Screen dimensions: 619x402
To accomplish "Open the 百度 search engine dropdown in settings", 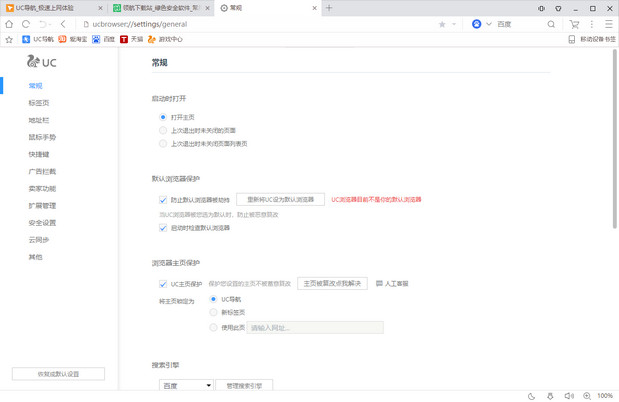I will pos(186,385).
